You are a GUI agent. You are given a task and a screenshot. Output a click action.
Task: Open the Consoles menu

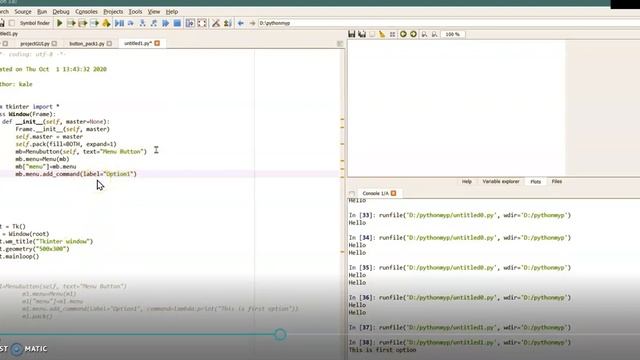pyautogui.click(x=86, y=12)
